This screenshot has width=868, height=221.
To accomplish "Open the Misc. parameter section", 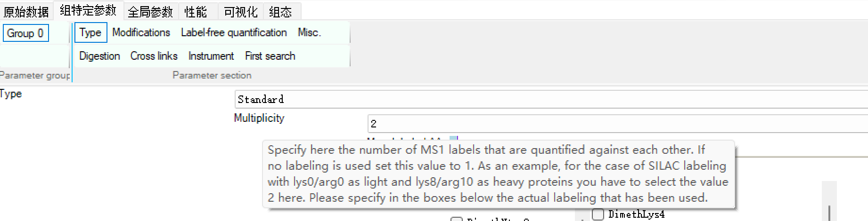I will 309,32.
